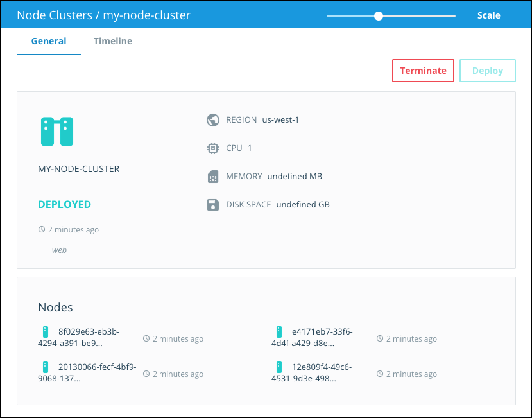Click the MEMORY icon
Screen dimensions: 532x418
[213, 176]
